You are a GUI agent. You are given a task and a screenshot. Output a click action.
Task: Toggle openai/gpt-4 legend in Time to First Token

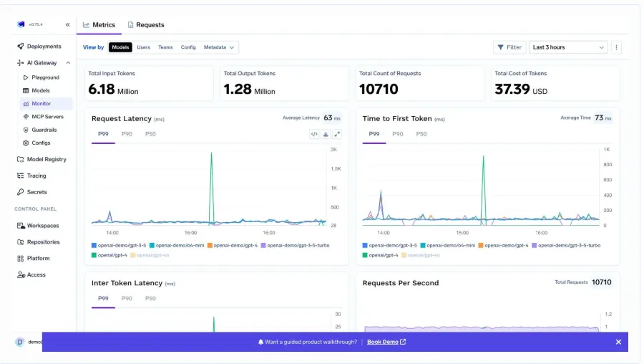[381, 255]
